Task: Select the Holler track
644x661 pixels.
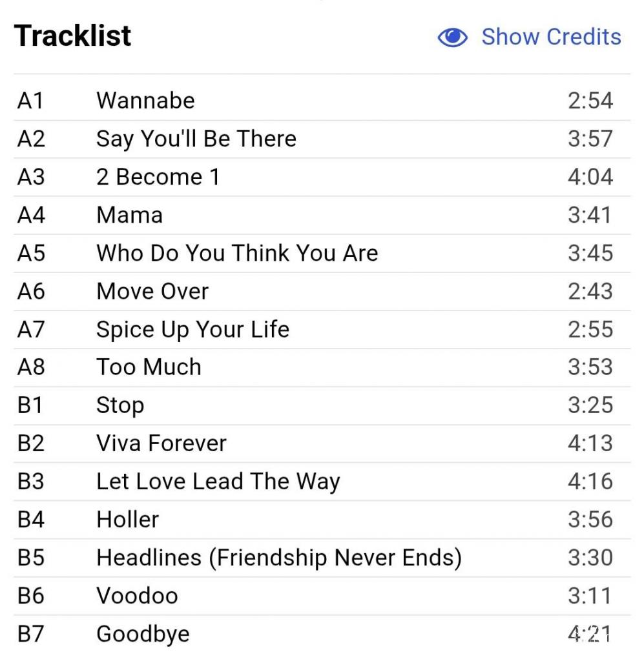Action: 127,520
